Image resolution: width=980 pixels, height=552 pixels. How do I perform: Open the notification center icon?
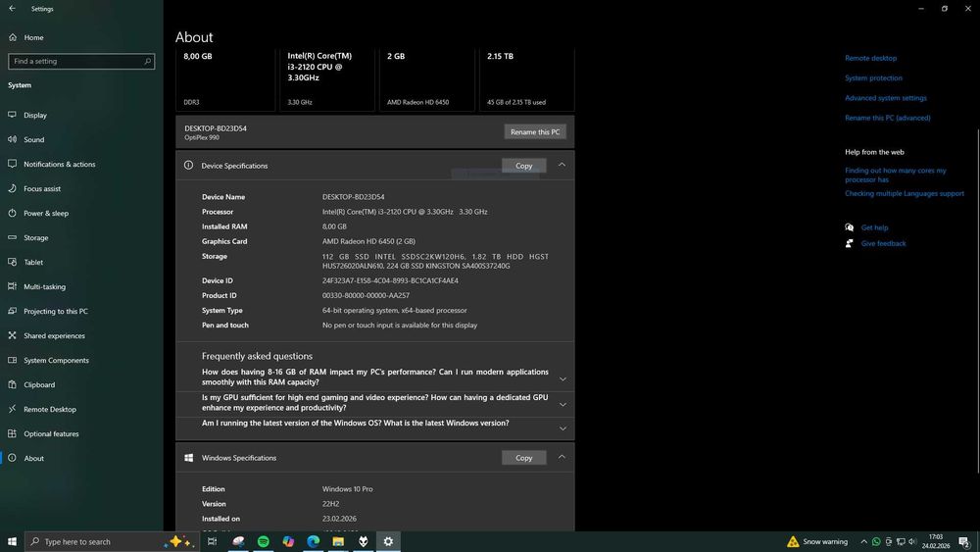pos(965,542)
